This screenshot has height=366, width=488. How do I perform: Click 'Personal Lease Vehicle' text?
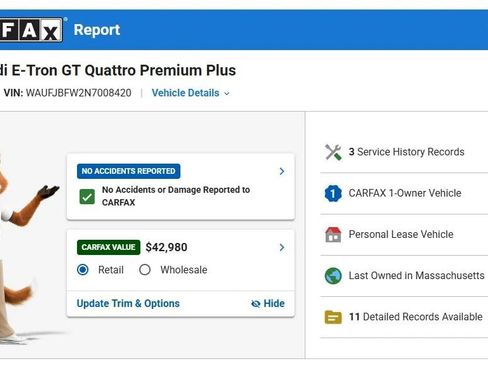pos(401,234)
